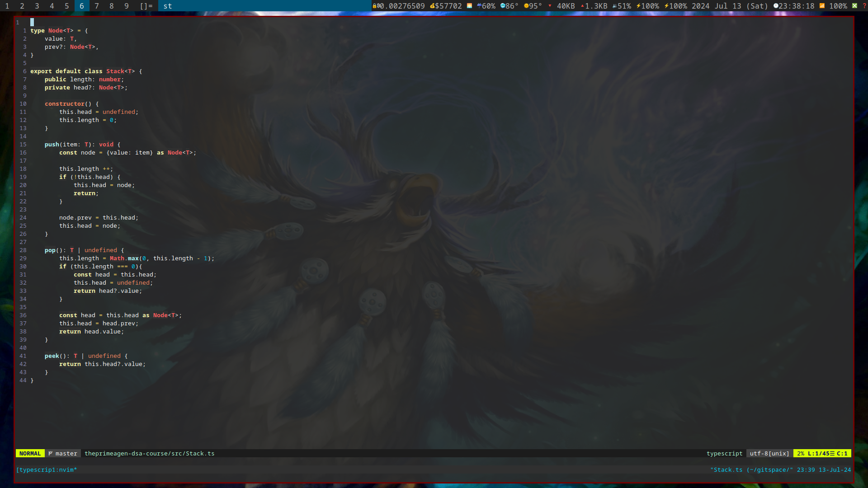The image size is (868, 488).
Task: Toggle the []= tiling layout symbol
Action: (146, 6)
